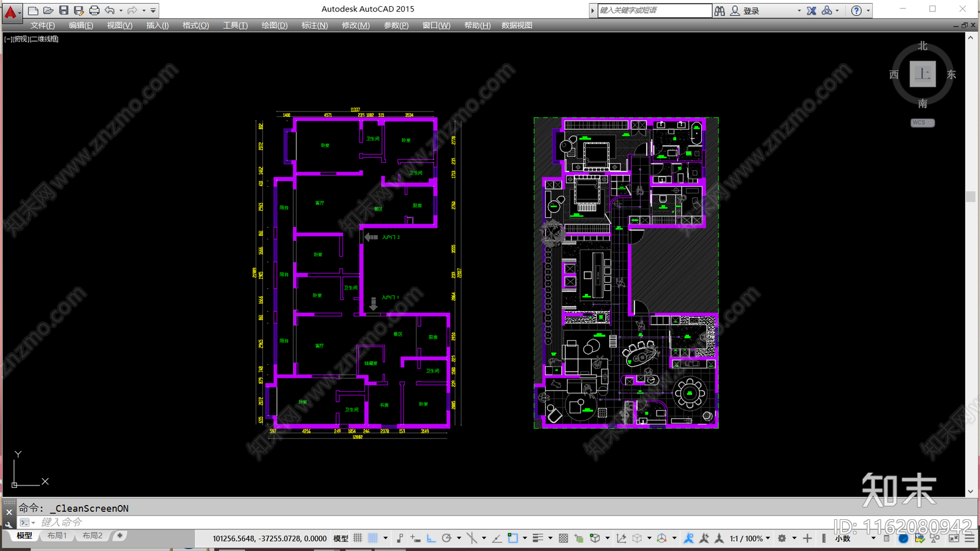Click the keyword search input field
This screenshot has width=980, height=551.
click(x=654, y=10)
